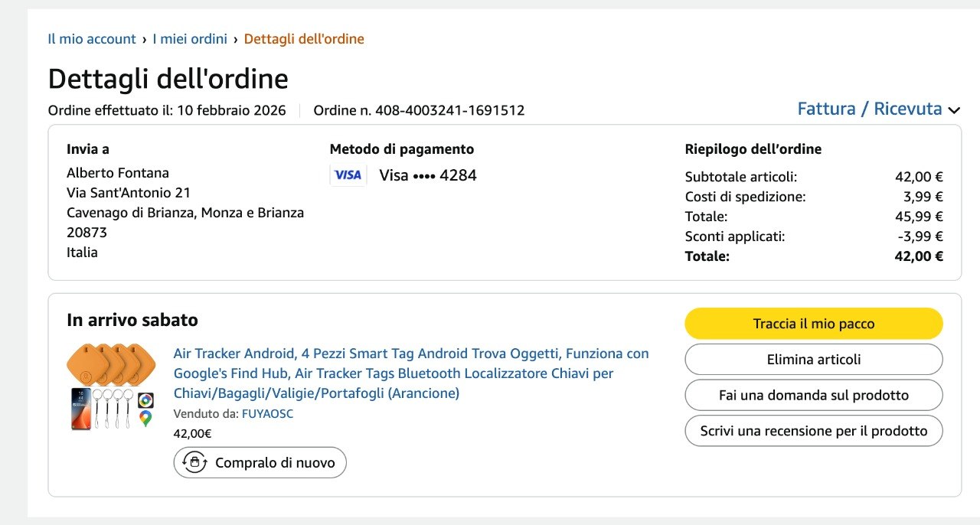Open Scrivi una recensione per il prodotto
Image resolution: width=980 pixels, height=525 pixels.
coord(813,431)
